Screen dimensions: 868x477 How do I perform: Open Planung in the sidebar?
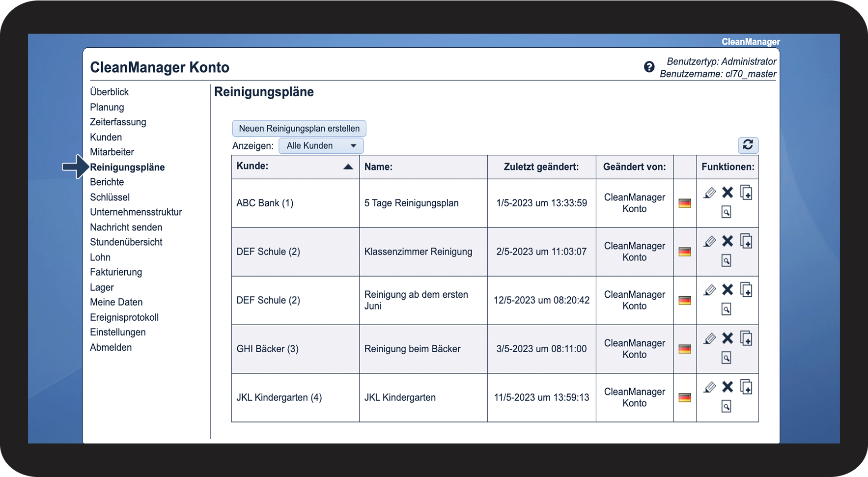(107, 107)
